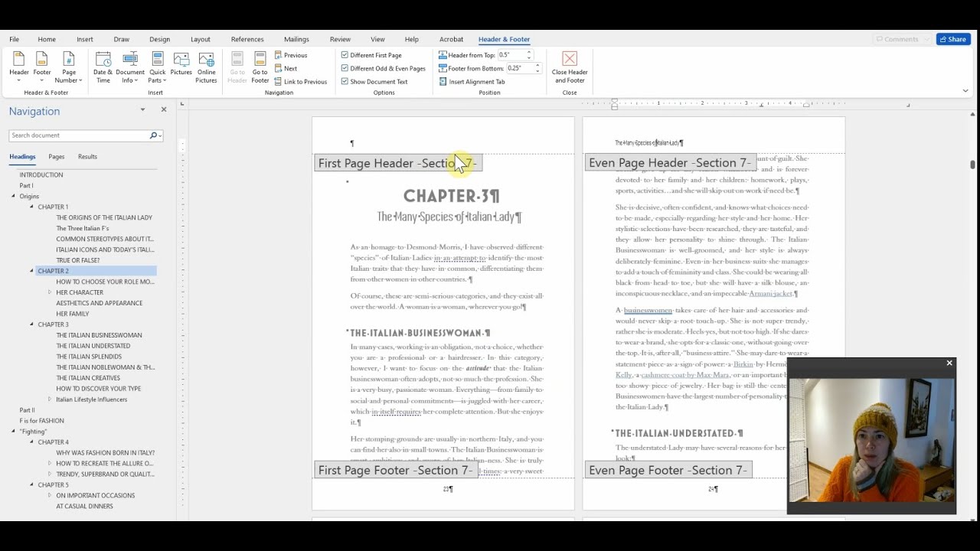Screen dimensions: 980x551
Task: Collapse the Origins heading
Action: click(x=13, y=196)
